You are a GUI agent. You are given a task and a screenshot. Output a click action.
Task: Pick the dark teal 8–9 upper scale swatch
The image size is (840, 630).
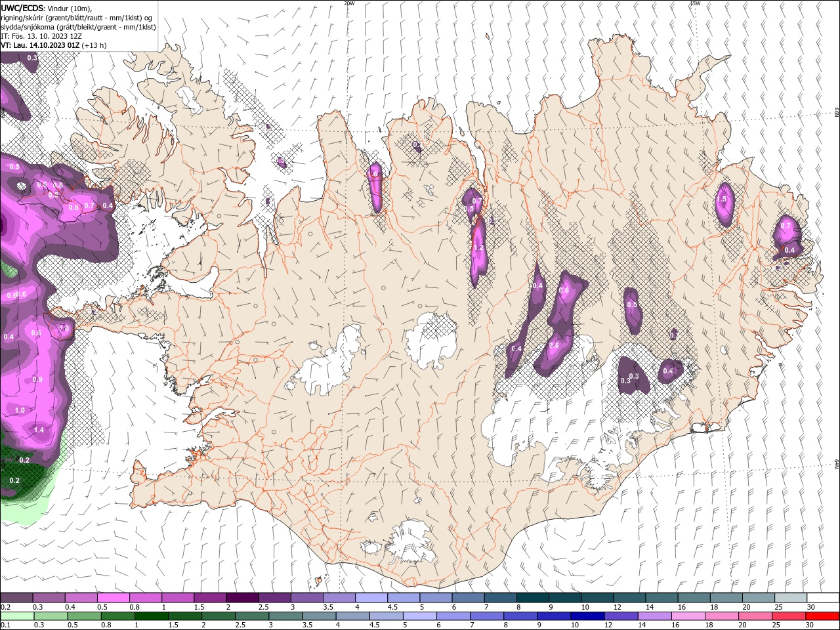click(x=533, y=598)
